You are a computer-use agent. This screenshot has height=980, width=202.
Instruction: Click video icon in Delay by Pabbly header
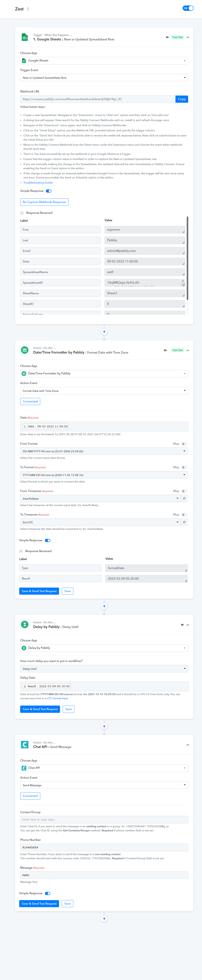point(182,625)
